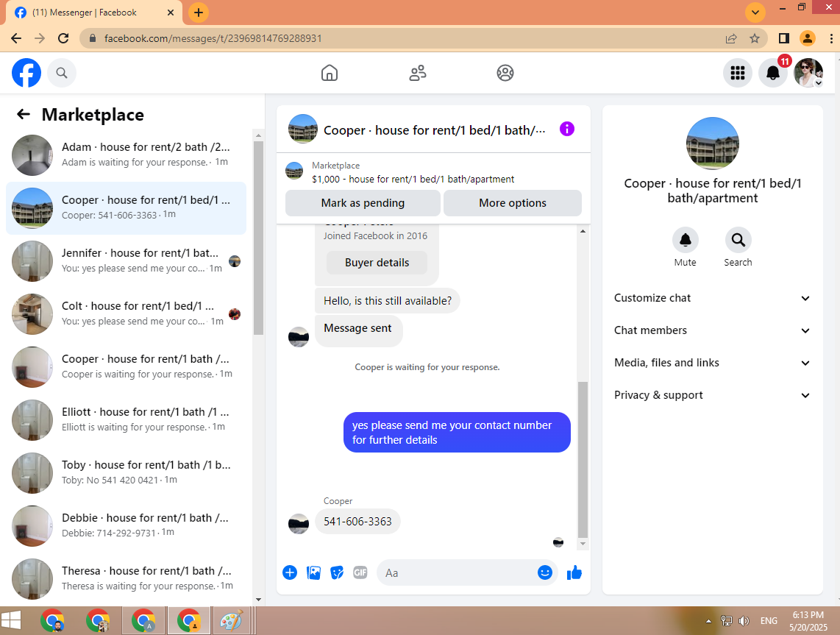Open Debbie house for rent conversation
The height and width of the screenshot is (635, 840).
126,526
